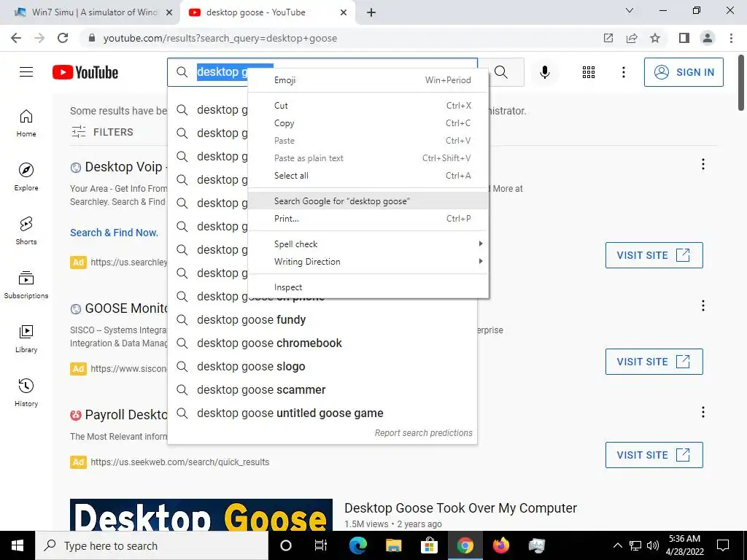This screenshot has width=747, height=560.
Task: Open Explore in the YouTube sidebar
Action: [x=26, y=177]
